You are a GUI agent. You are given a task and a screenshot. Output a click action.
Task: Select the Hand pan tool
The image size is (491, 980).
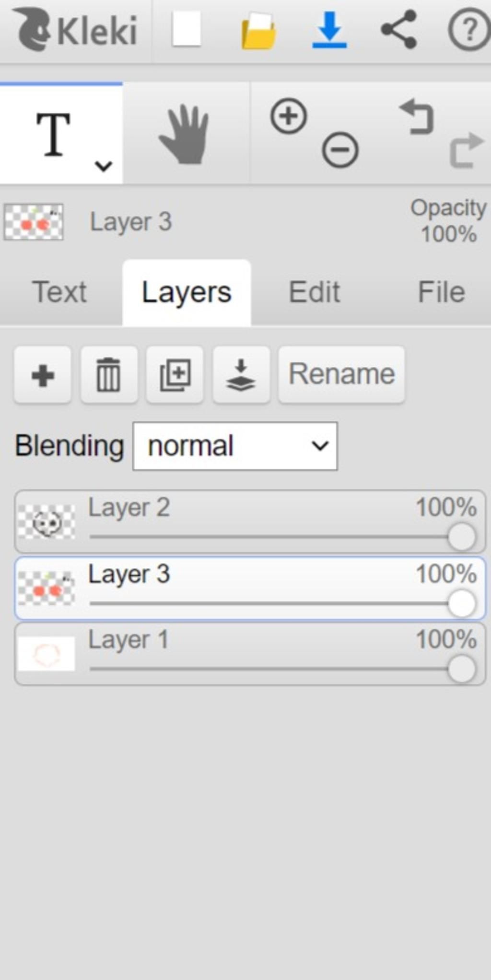pos(185,134)
